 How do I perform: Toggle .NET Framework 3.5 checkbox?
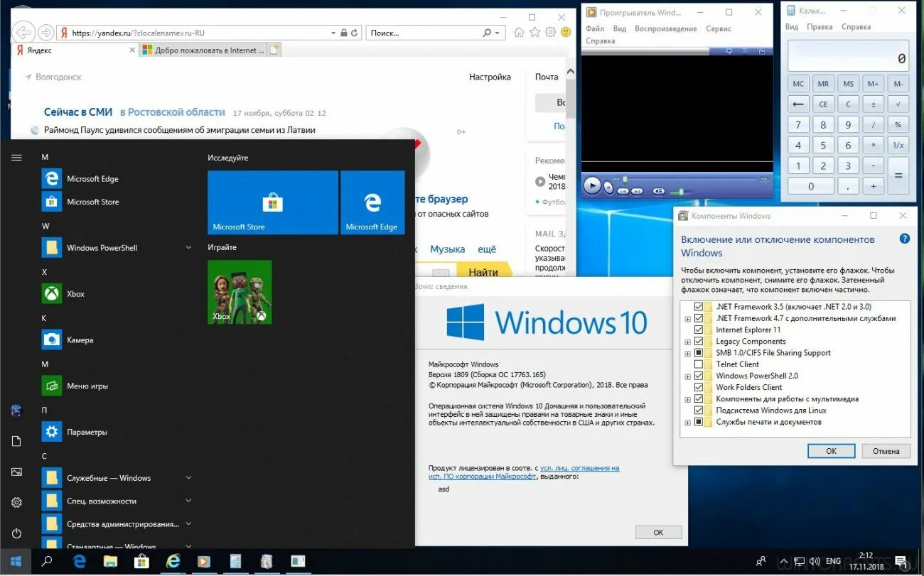(x=699, y=307)
